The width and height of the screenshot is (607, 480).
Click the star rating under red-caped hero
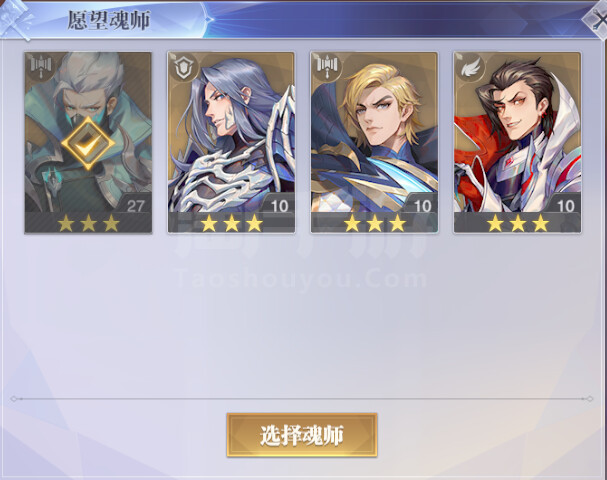point(518,223)
